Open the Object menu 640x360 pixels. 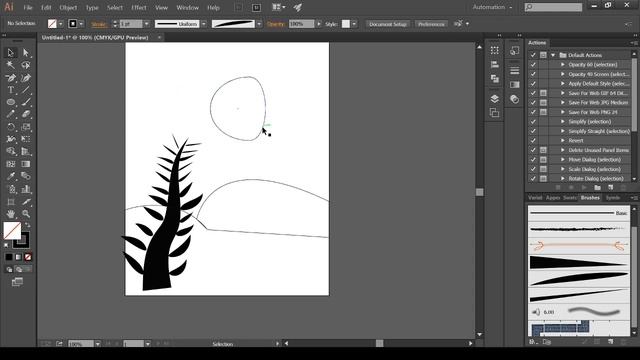click(68, 7)
